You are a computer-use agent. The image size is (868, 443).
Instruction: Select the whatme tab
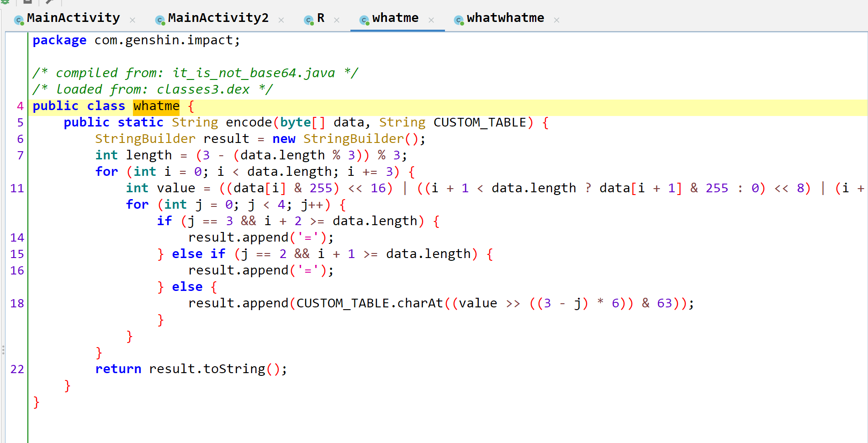click(x=395, y=18)
